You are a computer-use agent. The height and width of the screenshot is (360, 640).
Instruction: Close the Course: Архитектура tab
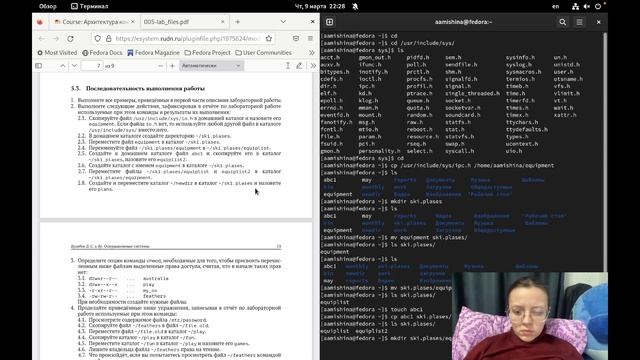(x=133, y=22)
